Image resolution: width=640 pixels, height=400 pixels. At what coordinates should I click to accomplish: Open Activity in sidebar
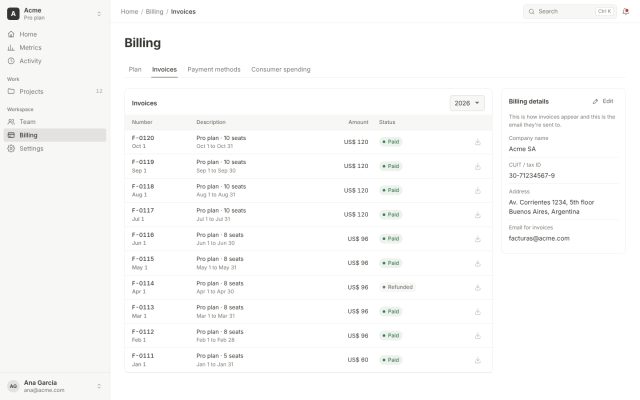point(55,61)
